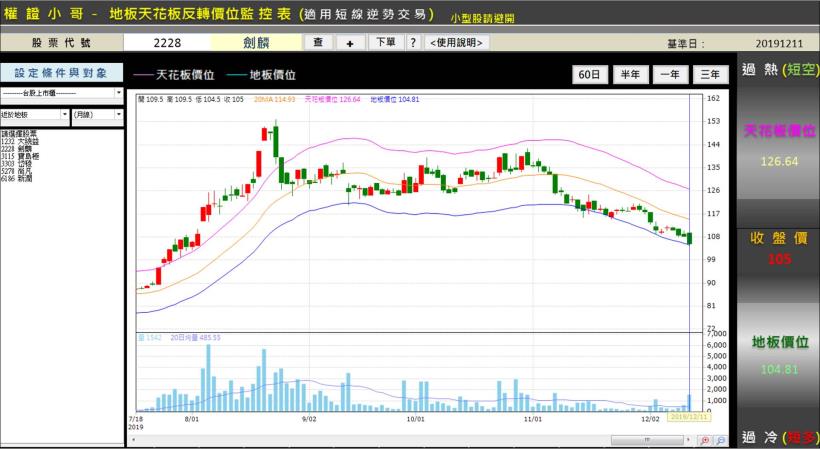Click the plus button beside 查
820x449 pixels.
point(350,43)
